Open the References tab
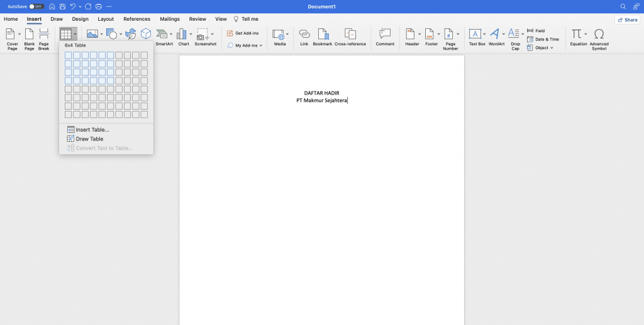644x325 pixels. [136, 20]
